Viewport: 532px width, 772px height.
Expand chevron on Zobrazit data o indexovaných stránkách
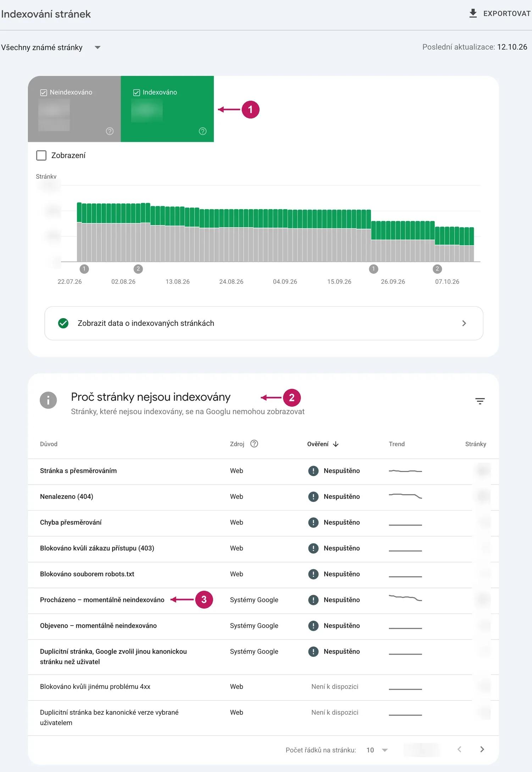click(464, 323)
